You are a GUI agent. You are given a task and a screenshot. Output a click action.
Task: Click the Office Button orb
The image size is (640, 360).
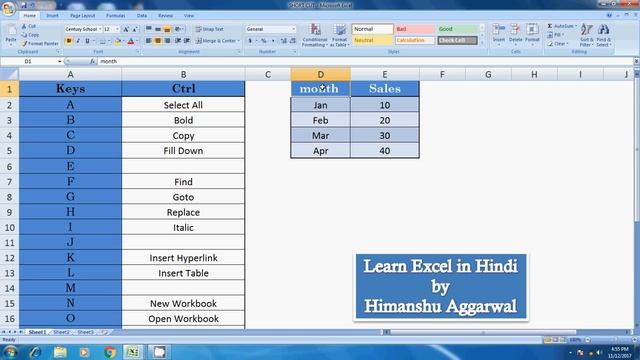[9, 9]
